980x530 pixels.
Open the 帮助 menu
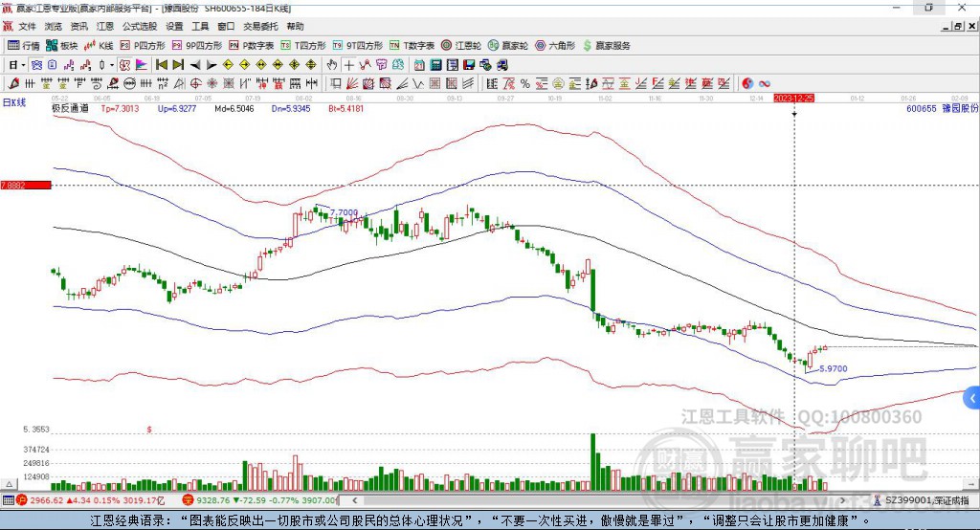pos(295,26)
